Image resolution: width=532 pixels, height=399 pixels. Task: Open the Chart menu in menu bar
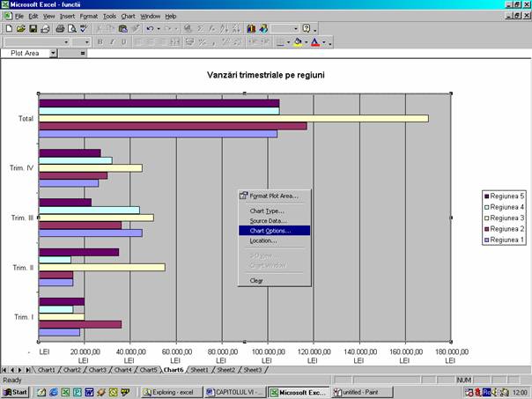tap(129, 16)
